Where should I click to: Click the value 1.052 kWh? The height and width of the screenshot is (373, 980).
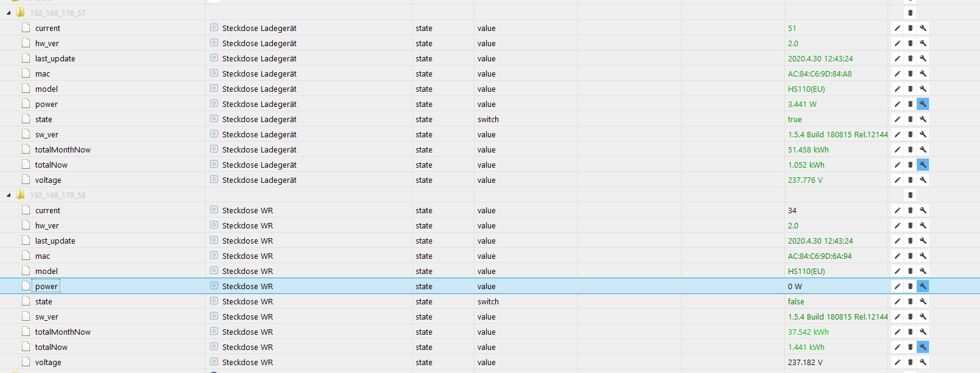pos(806,165)
